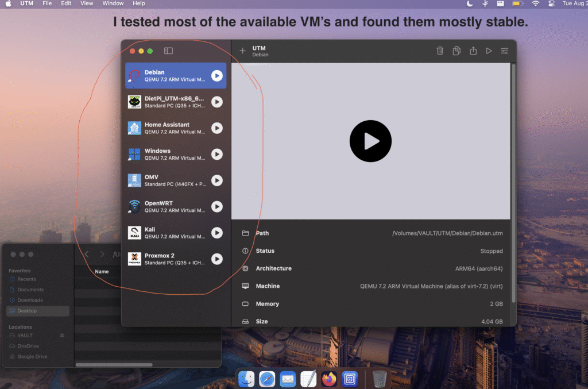Start the DietPi_UTM-x86 VM play button
Screen dimensions: 588x389
pos(216,102)
